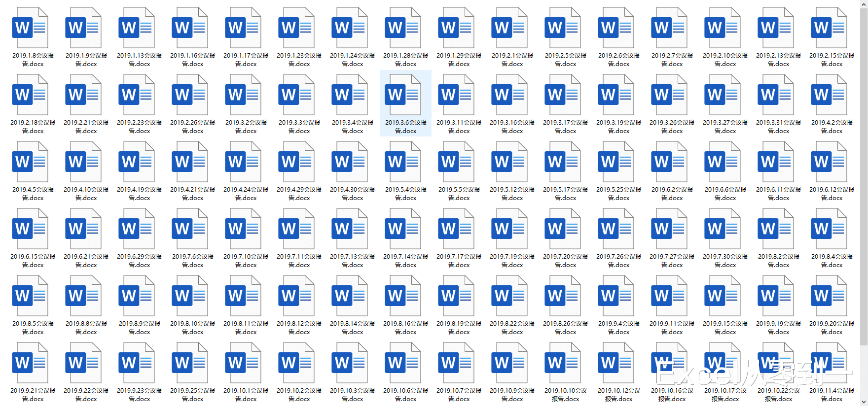Select the 2019.10.9会议报告.docx file name
Viewport: 868px width, 406px height.
[512, 395]
